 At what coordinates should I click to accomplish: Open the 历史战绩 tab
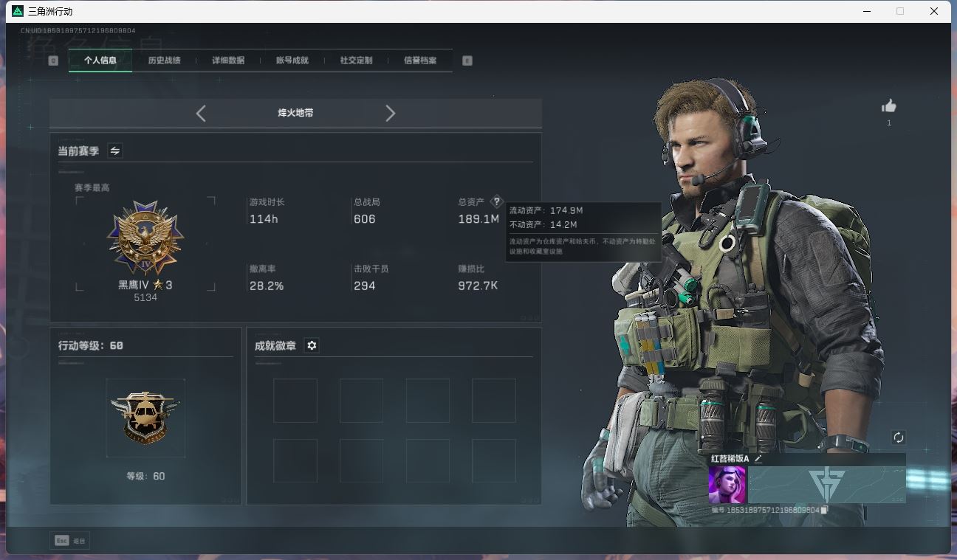164,61
